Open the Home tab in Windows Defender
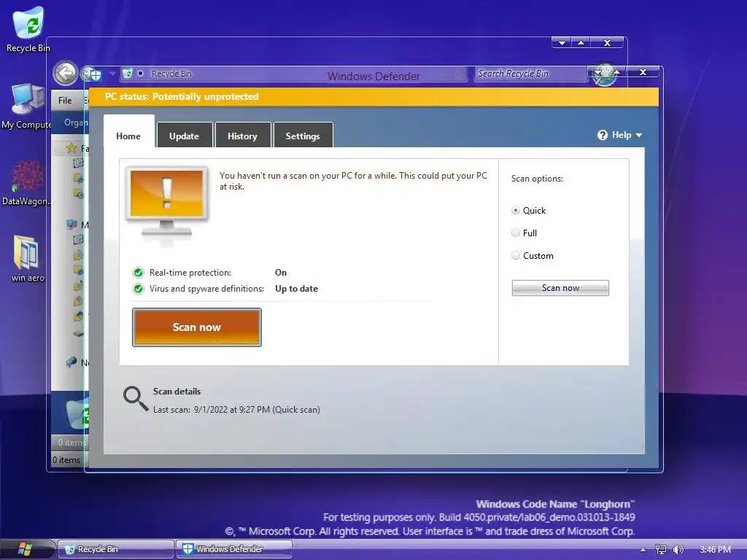 point(128,136)
